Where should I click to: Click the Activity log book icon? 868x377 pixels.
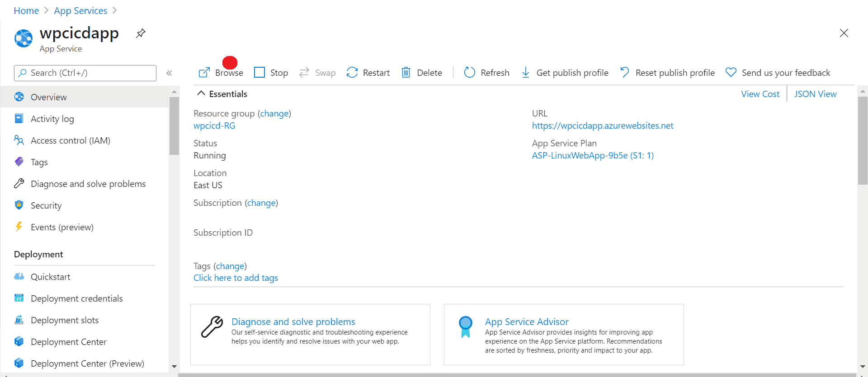point(19,118)
